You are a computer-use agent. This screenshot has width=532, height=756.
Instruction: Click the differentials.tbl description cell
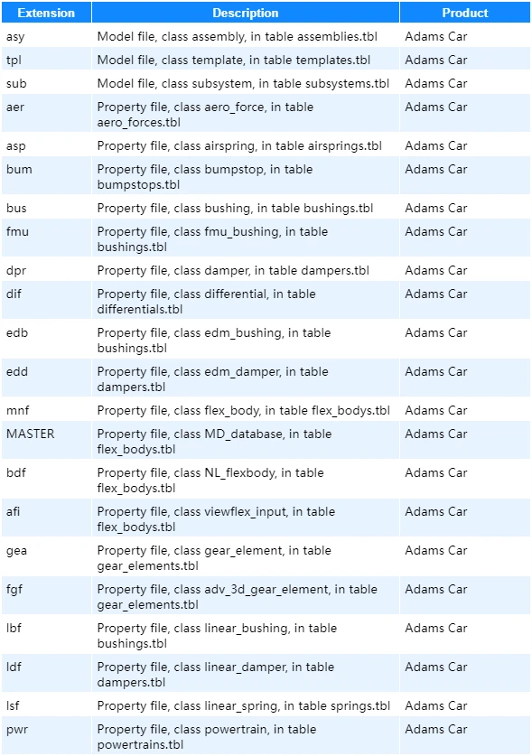point(246,301)
